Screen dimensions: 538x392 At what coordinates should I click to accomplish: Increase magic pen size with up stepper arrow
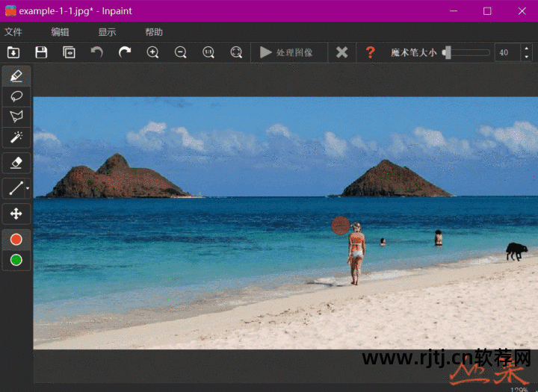point(527,49)
